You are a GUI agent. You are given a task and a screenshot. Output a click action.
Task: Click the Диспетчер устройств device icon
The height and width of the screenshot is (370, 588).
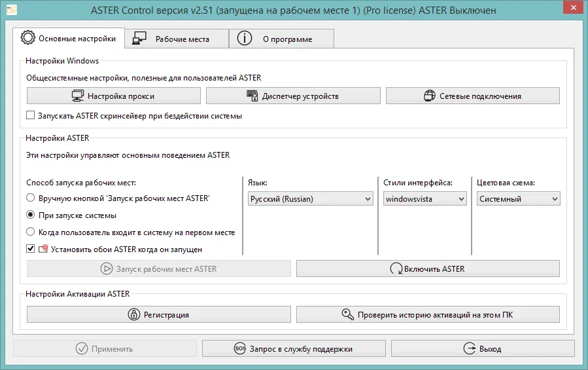(x=252, y=96)
